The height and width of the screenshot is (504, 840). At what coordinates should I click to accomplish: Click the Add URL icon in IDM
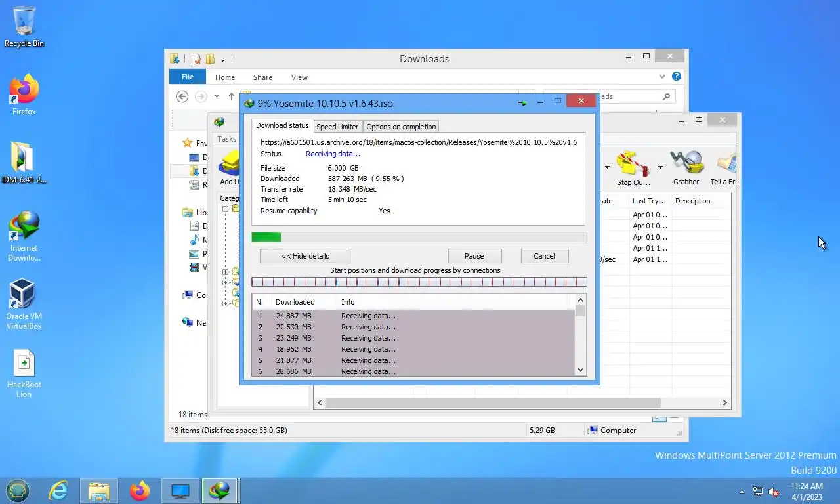(x=230, y=164)
